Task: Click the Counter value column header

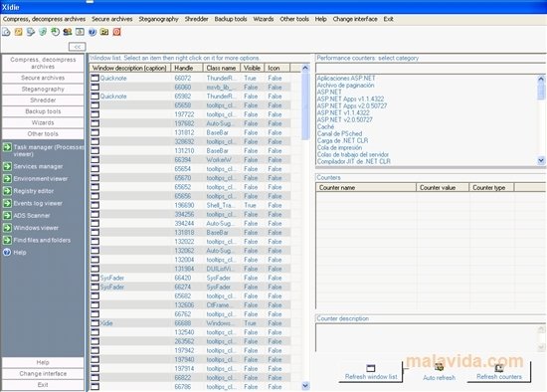Action: 443,187
